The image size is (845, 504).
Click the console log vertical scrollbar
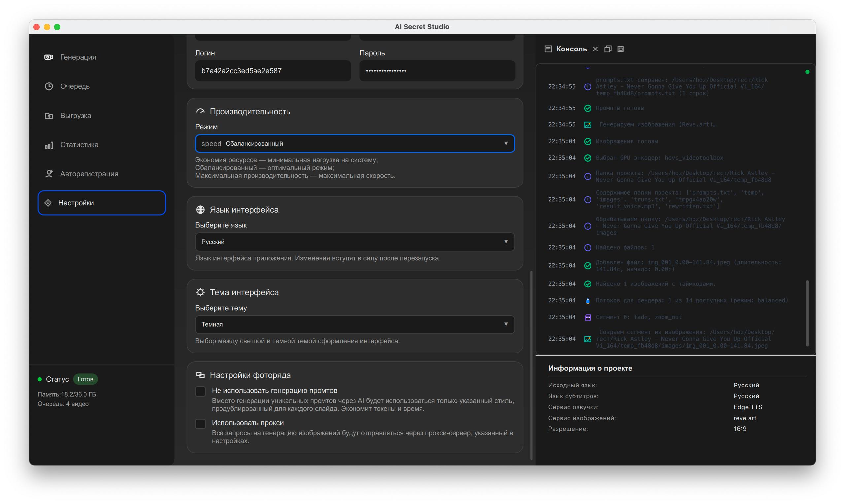[x=807, y=313]
